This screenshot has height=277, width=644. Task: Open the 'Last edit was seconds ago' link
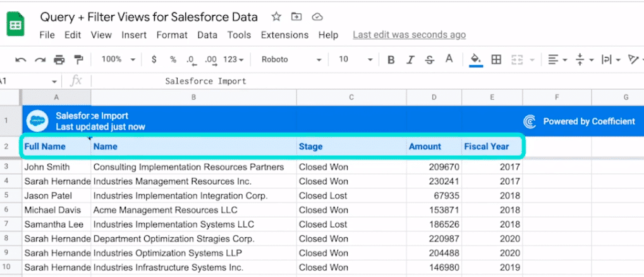coord(409,35)
